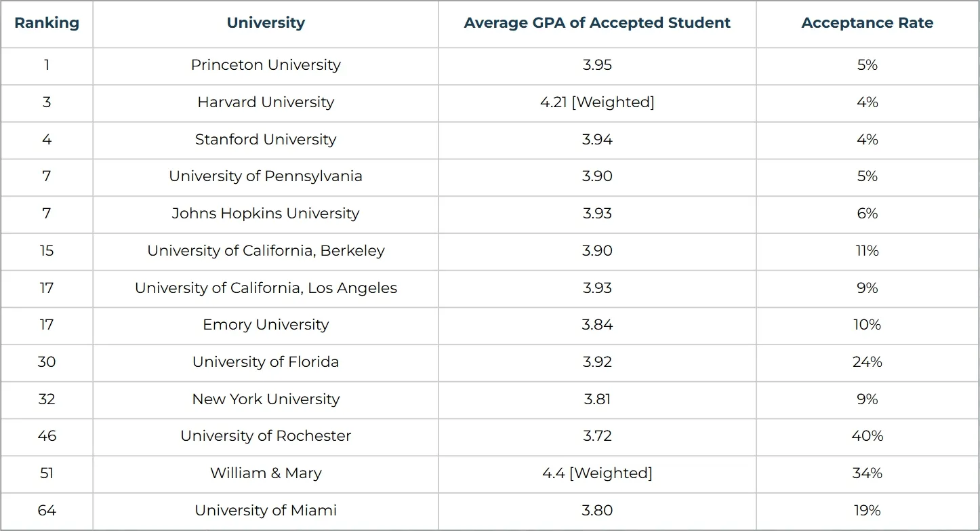Select the Average GPA of Accepted Student header

(x=597, y=23)
